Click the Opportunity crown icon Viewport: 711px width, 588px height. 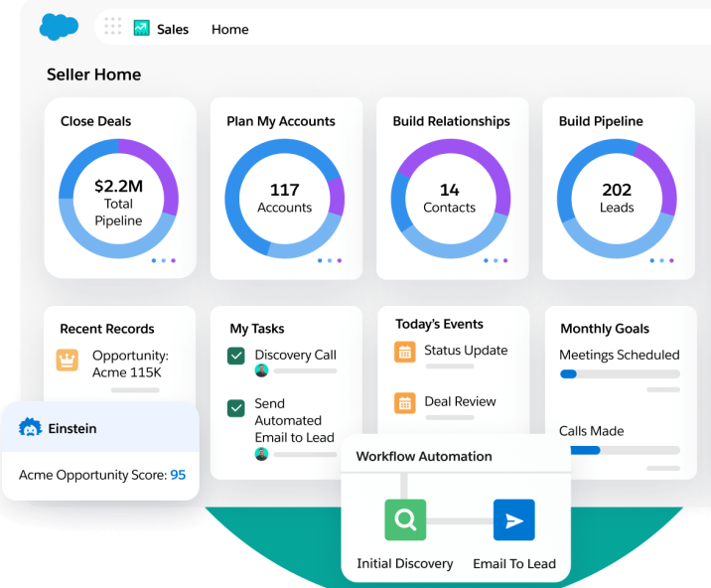click(68, 360)
